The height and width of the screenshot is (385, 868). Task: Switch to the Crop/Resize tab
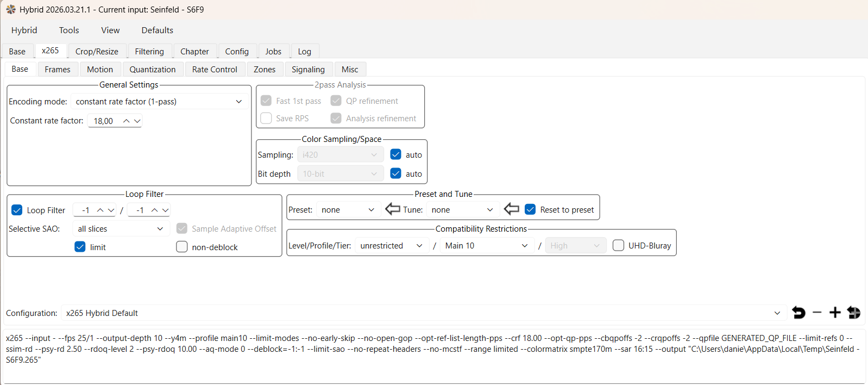[97, 52]
